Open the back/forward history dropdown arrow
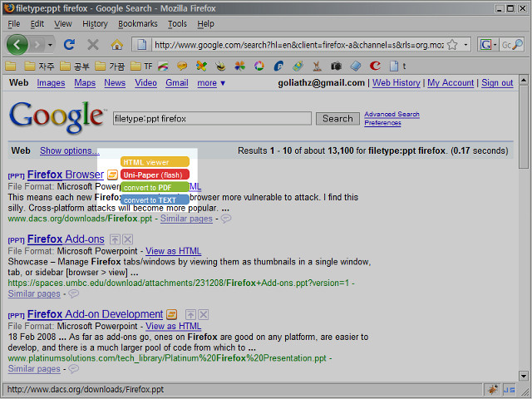This screenshot has width=532, height=399. tap(49, 44)
